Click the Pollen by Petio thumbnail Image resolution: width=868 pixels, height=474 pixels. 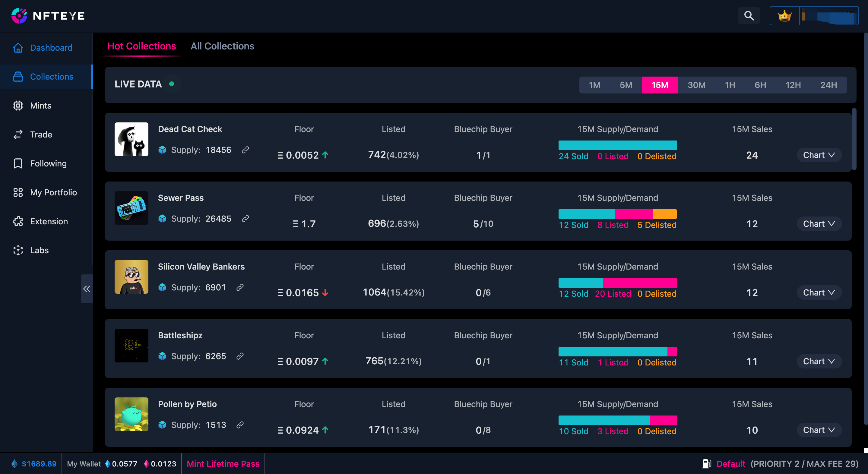[131, 414]
